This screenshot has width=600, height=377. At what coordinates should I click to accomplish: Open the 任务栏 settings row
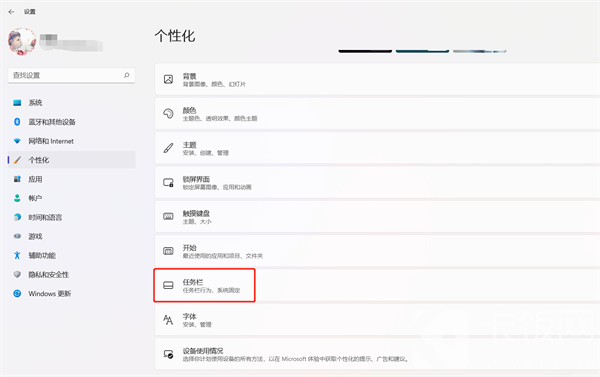click(x=377, y=286)
